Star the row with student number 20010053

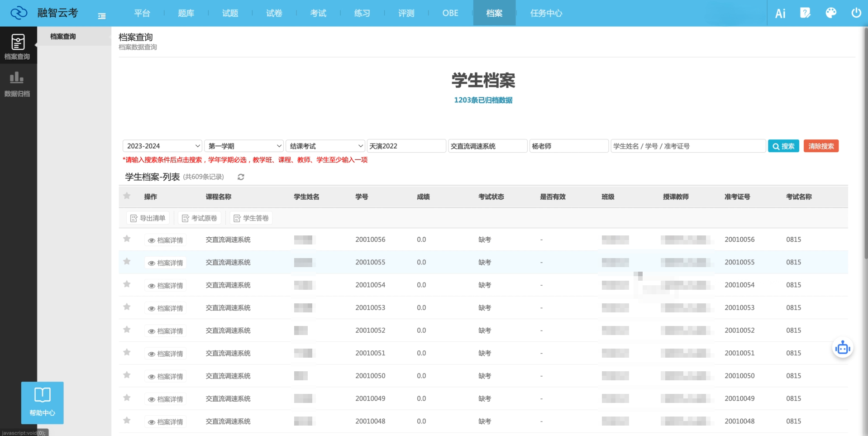point(127,307)
